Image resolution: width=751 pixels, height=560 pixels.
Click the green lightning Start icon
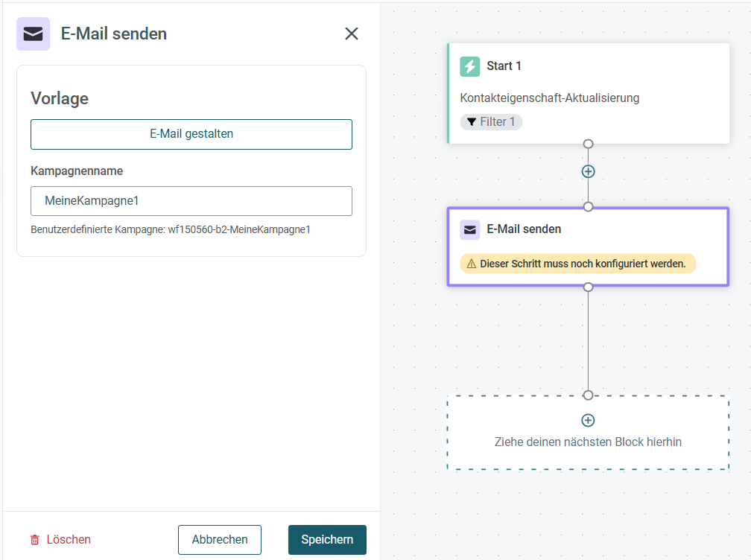470,66
